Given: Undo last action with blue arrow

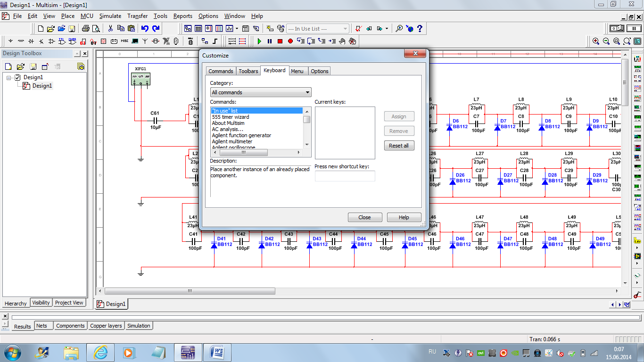Looking at the screenshot, I should coord(145,28).
